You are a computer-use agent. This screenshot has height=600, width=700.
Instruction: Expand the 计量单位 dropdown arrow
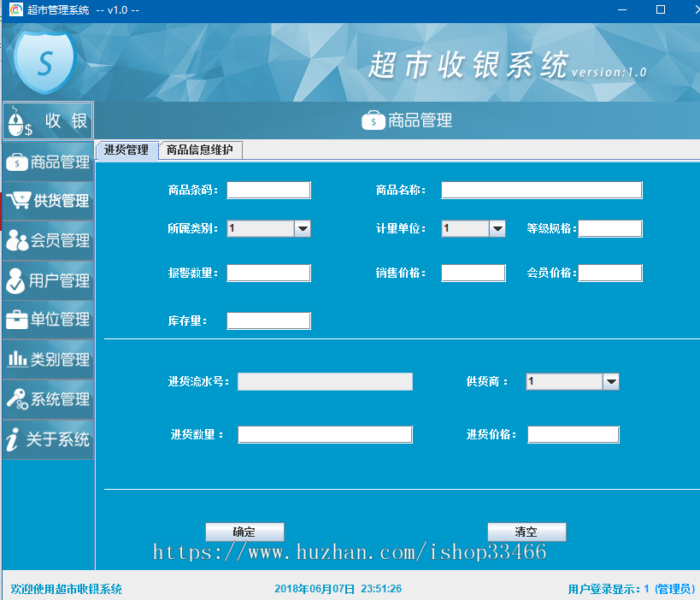tap(497, 228)
